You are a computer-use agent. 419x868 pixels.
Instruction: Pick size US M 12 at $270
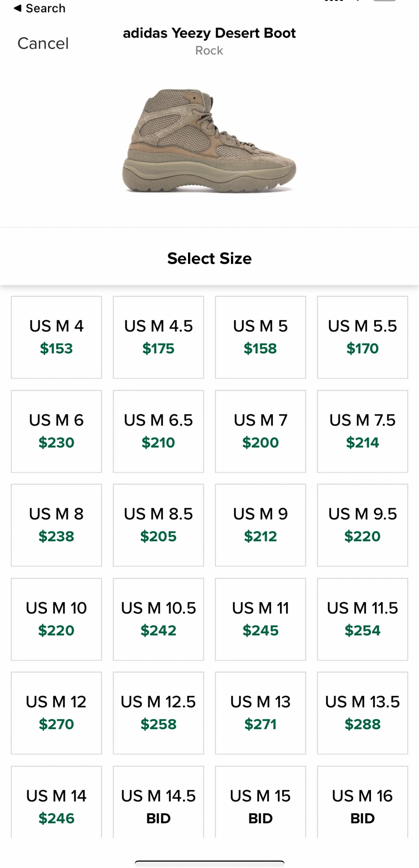(56, 713)
